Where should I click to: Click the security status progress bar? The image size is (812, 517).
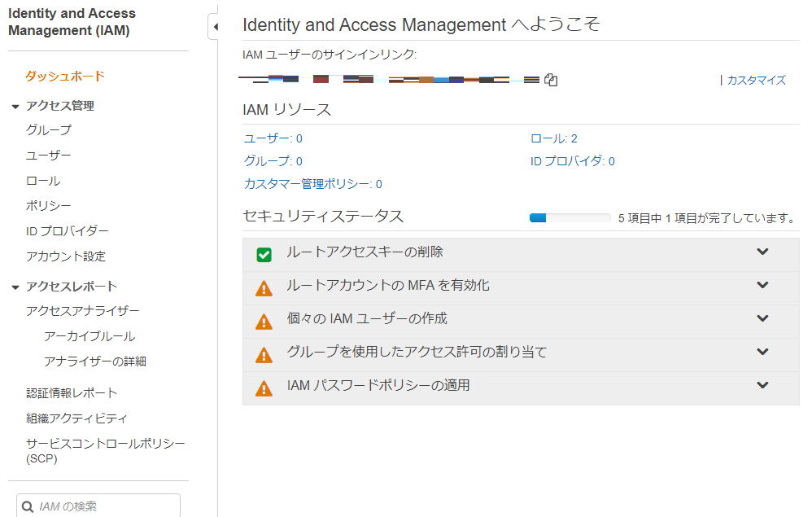(570, 218)
